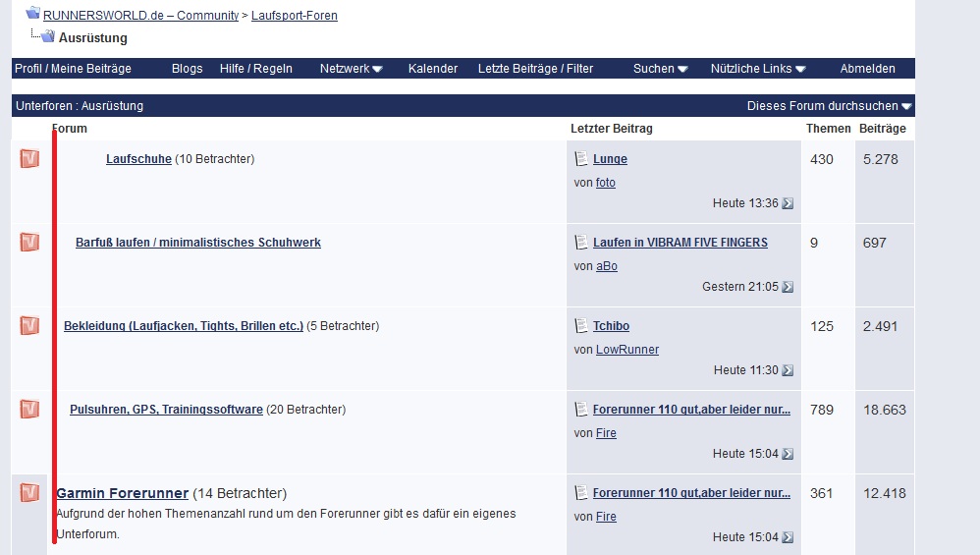This screenshot has height=555, width=980.
Task: Click the status icon beside Garmin Forerunner
Action: tap(29, 493)
